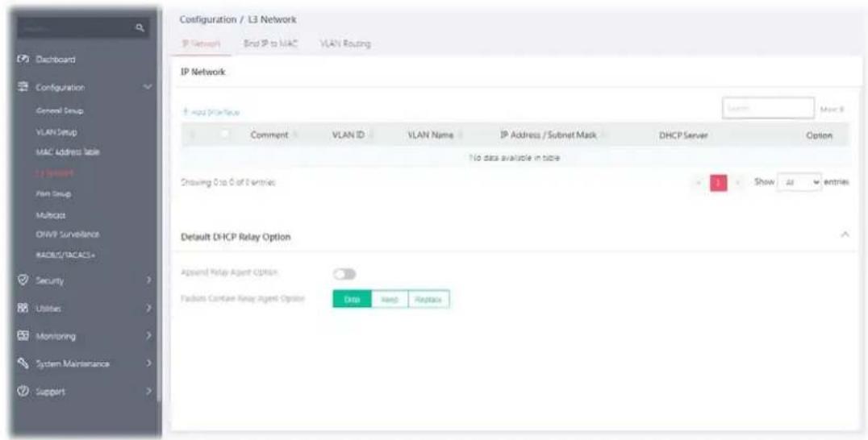Click the Comment column sort arrows
Viewport: 868px width, 440px height.
click(295, 135)
